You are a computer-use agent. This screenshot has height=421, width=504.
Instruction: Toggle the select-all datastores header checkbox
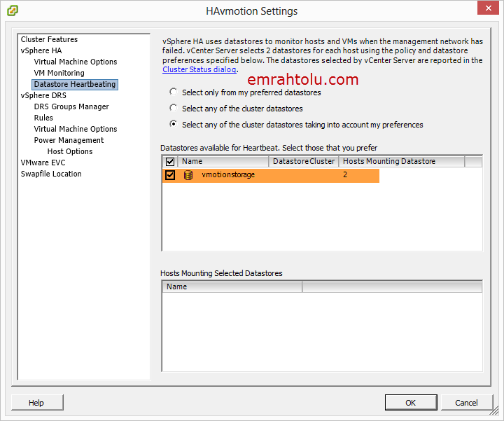(x=170, y=162)
